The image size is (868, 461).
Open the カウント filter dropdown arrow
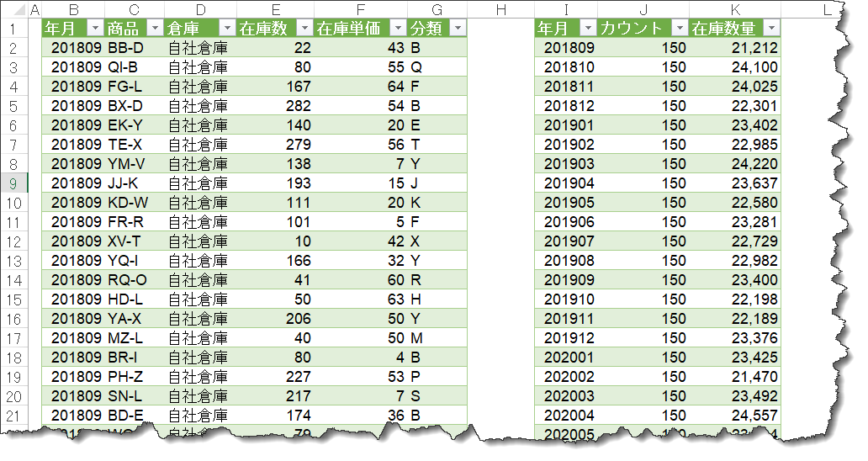[x=680, y=28]
